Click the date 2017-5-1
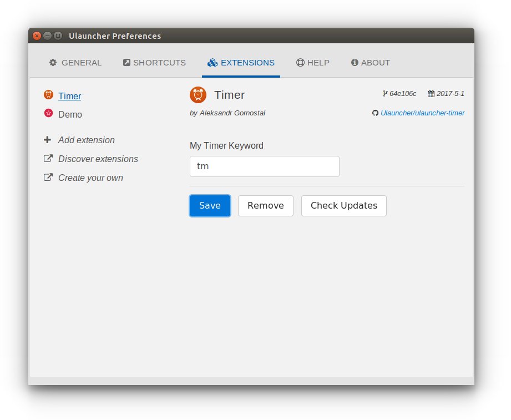 click(451, 94)
